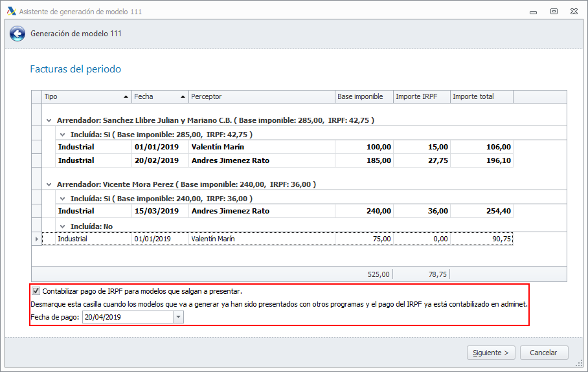The image size is (588, 372).
Task: Uncheck Contabilizar pago de IRPF checkbox
Action: click(x=36, y=291)
